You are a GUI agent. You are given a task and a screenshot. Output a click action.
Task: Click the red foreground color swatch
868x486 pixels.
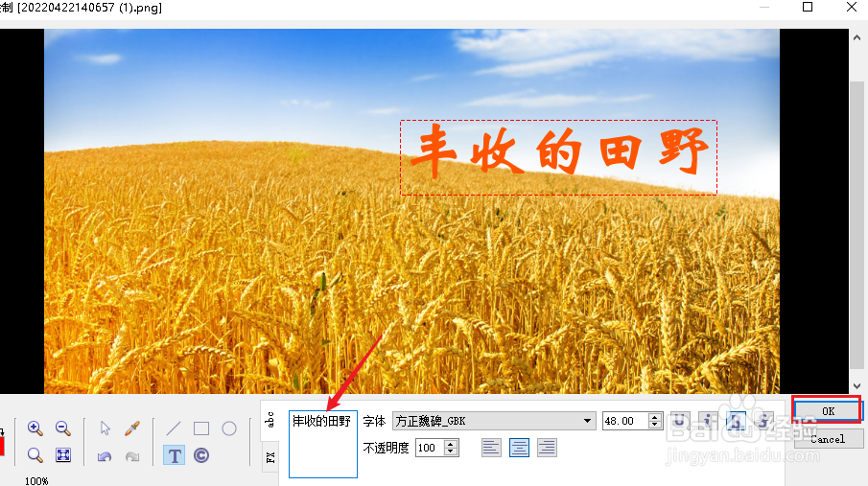(2, 446)
